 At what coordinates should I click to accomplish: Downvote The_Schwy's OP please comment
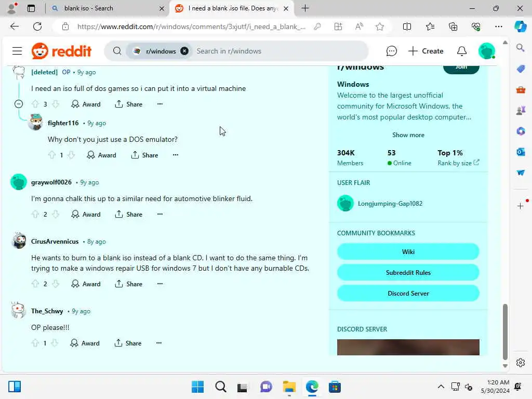tap(55, 343)
